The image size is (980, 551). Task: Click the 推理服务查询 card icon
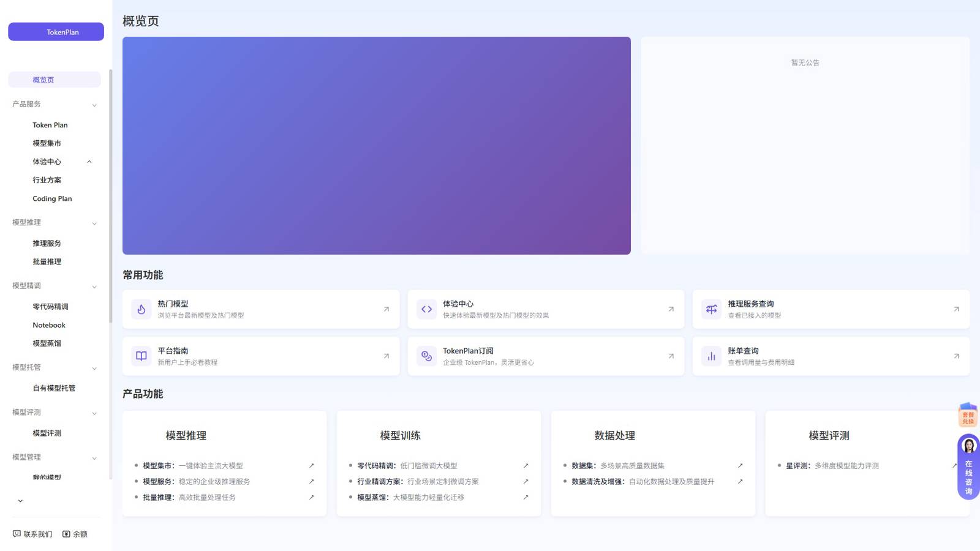click(712, 309)
